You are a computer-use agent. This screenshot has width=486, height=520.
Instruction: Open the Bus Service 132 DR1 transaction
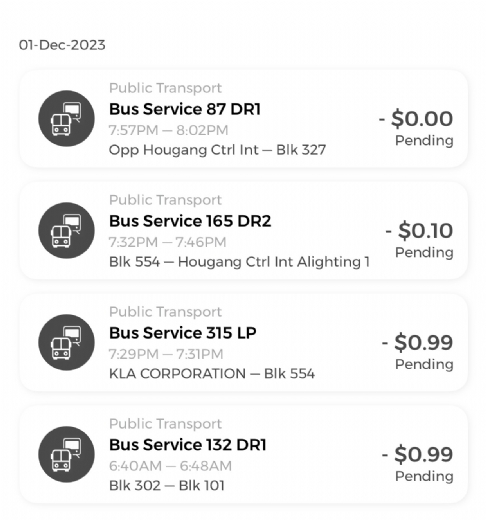point(243,455)
